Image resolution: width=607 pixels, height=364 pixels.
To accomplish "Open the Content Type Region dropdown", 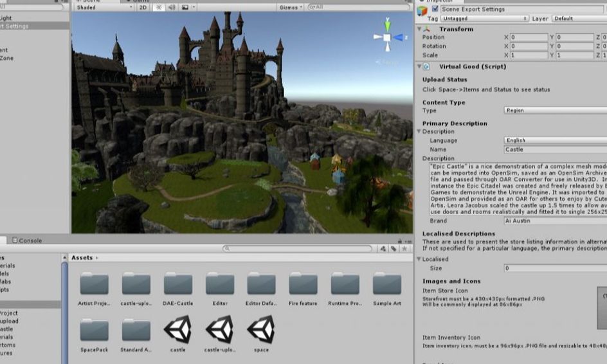I will pyautogui.click(x=556, y=111).
